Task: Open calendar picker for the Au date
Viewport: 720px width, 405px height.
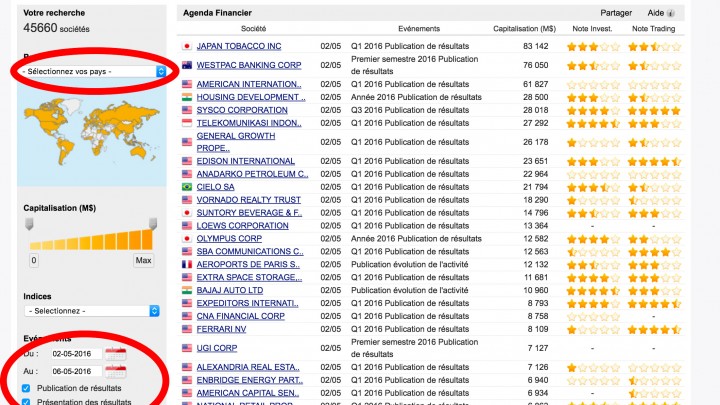Action: point(115,371)
